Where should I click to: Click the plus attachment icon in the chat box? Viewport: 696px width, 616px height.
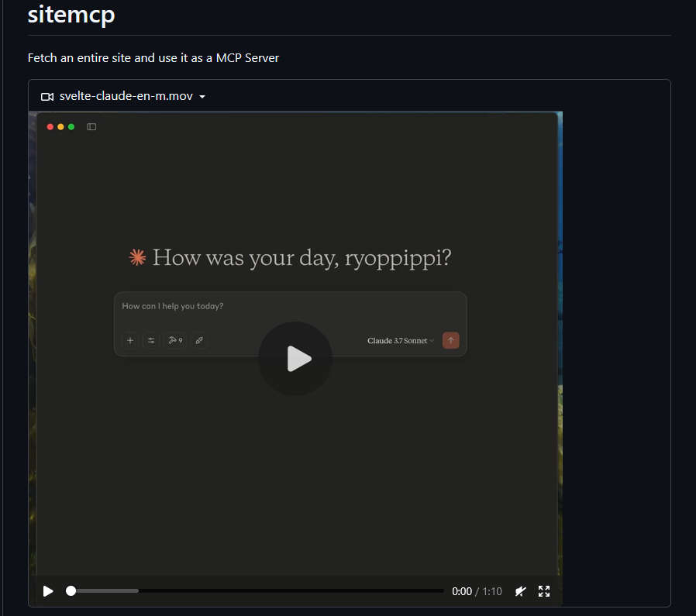130,340
